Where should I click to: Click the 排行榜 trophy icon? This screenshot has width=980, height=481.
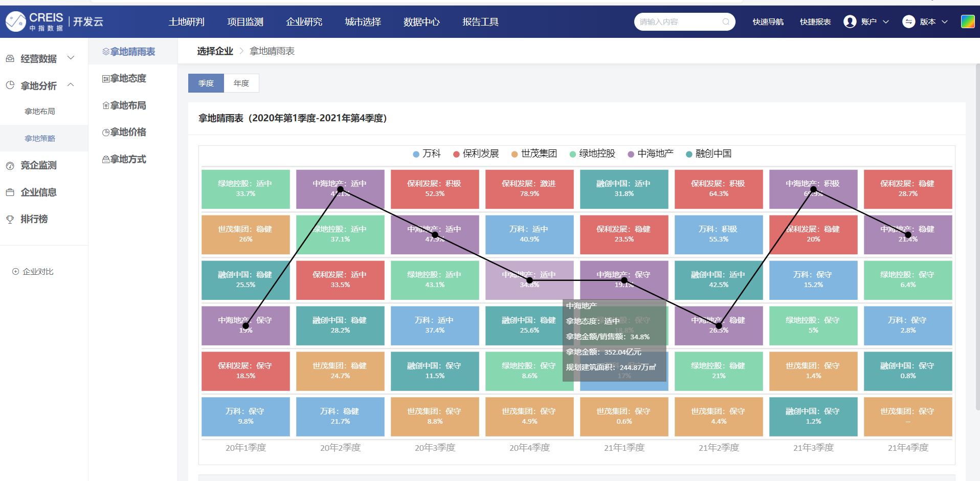[10, 220]
